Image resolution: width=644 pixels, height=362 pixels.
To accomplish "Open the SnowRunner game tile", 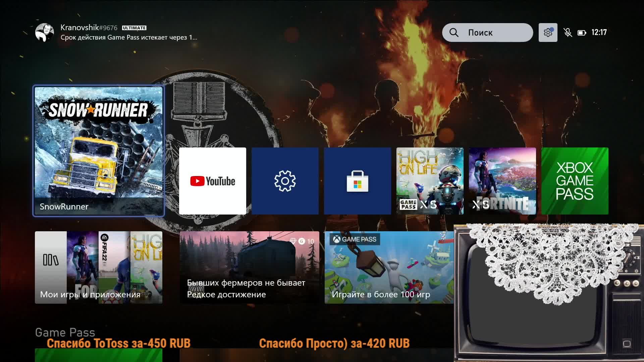I will (x=99, y=151).
